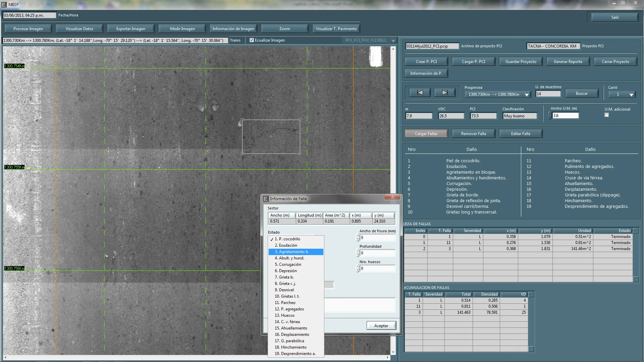
Task: Click the Fecha/Hora field
Action: click(30, 15)
